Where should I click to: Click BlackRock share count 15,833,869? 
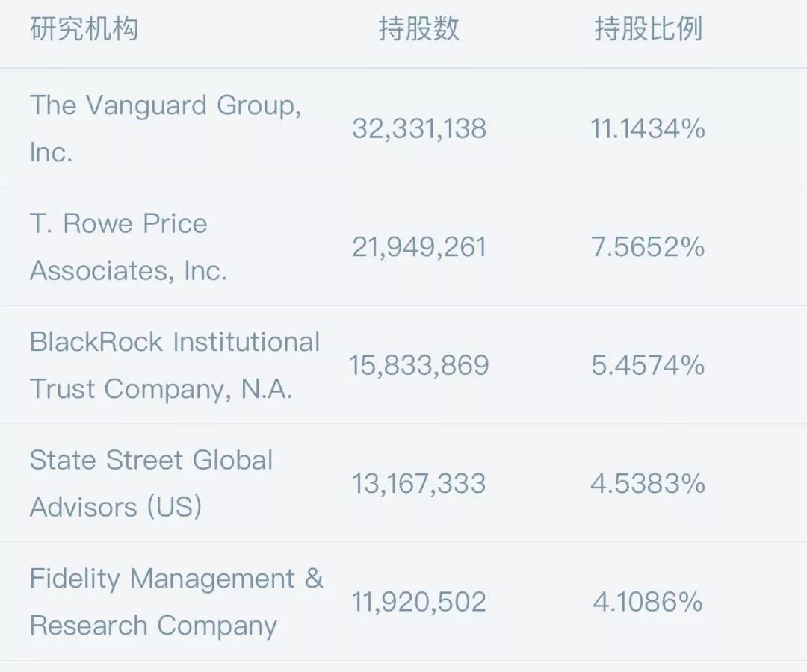click(x=419, y=365)
